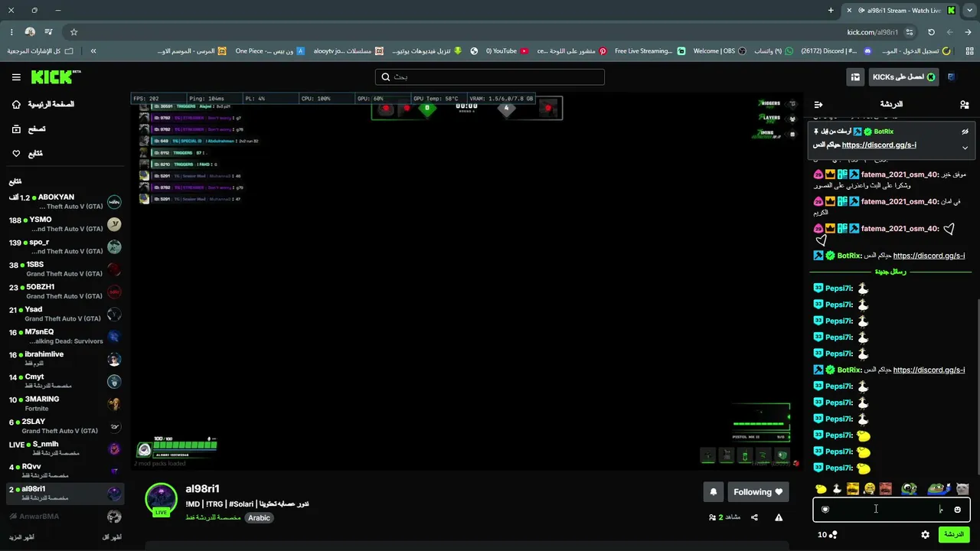The width and height of the screenshot is (980, 551).
Task: Click the Arabic language tag
Action: [x=259, y=518]
